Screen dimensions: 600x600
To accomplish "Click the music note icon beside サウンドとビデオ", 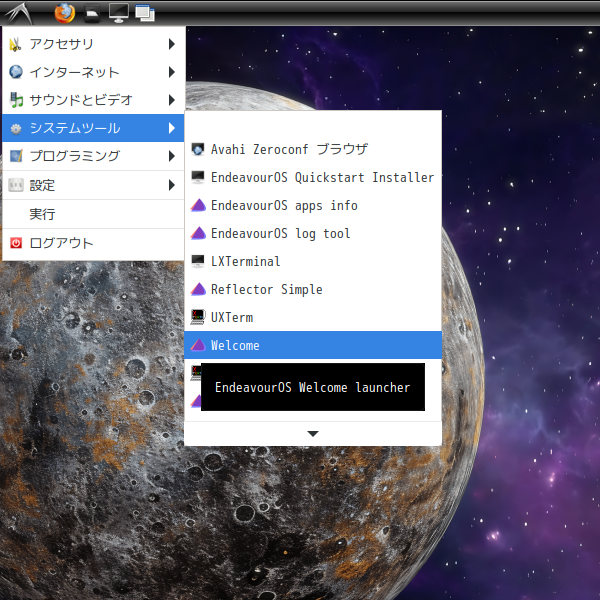I will click(16, 100).
